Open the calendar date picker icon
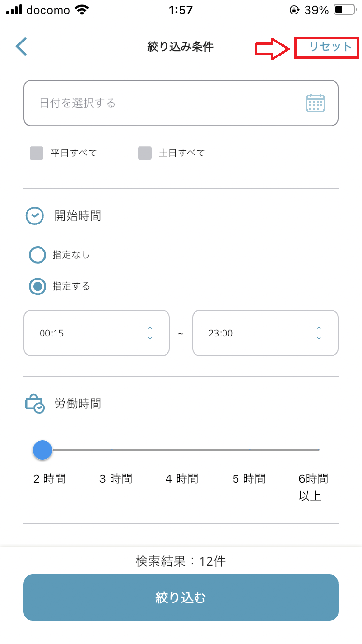This screenshot has width=362, height=644. pos(316,103)
